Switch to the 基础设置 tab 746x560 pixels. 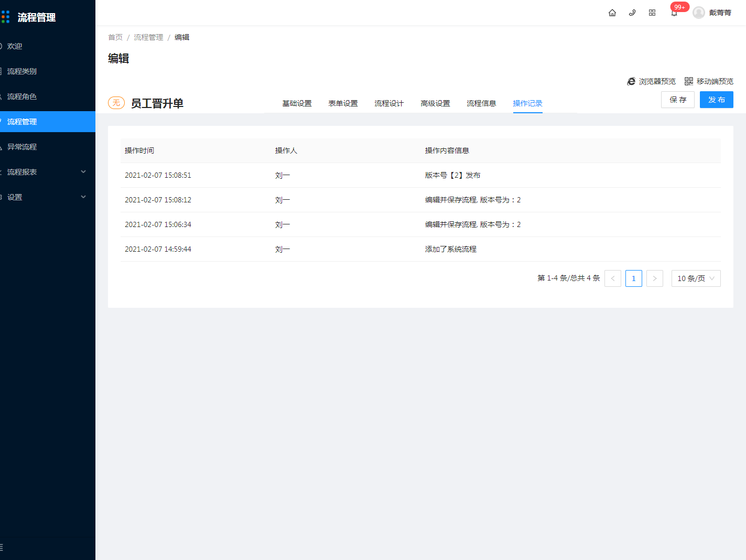tap(297, 103)
